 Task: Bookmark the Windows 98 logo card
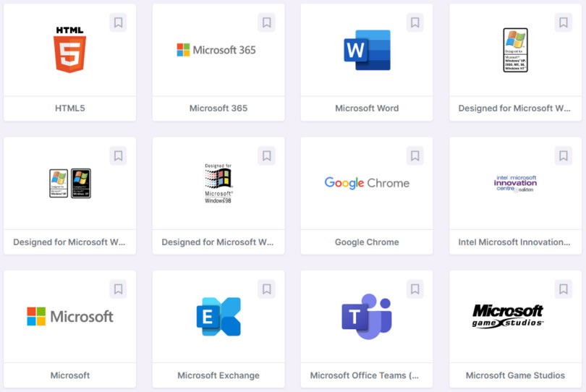click(x=266, y=155)
